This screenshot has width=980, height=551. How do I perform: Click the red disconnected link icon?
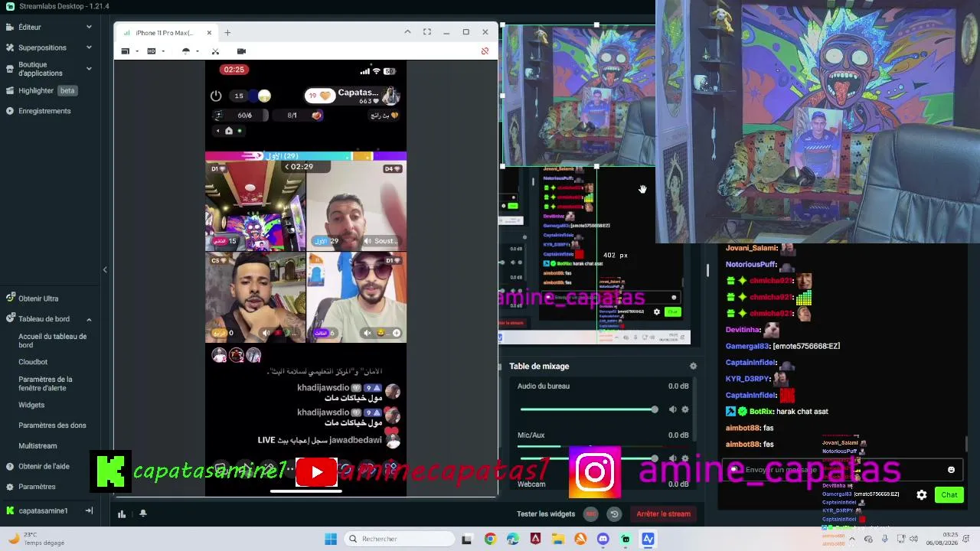click(x=485, y=51)
